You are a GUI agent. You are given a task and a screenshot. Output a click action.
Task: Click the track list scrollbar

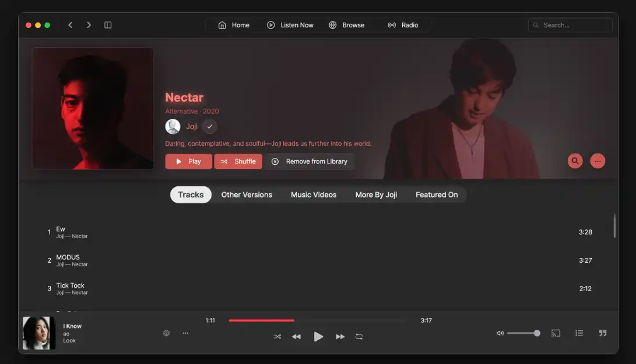(614, 225)
